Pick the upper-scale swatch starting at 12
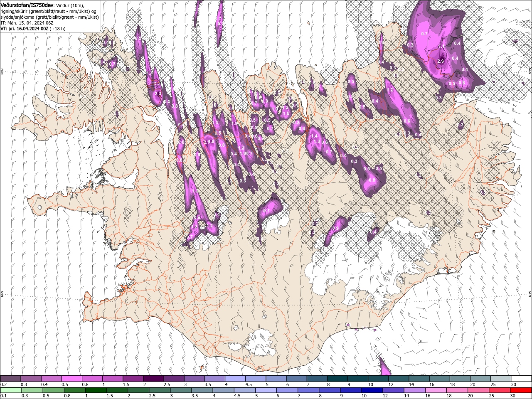 (x=398, y=379)
